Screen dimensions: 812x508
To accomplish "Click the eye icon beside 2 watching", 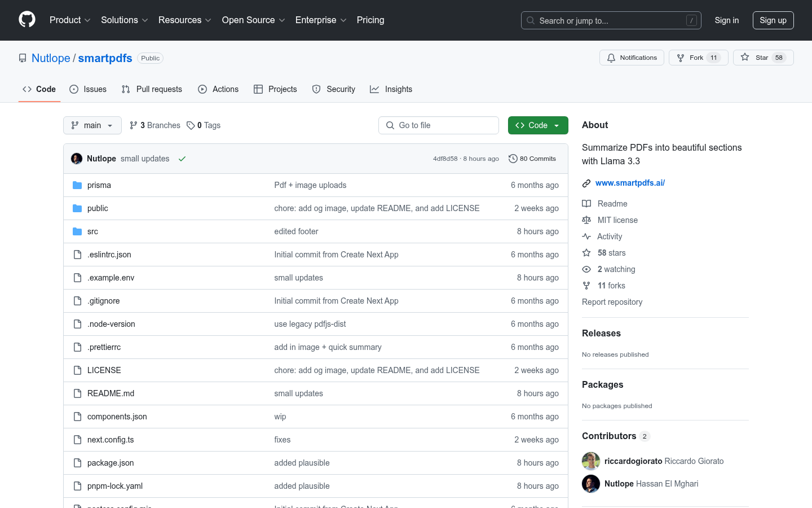I will [x=586, y=269].
